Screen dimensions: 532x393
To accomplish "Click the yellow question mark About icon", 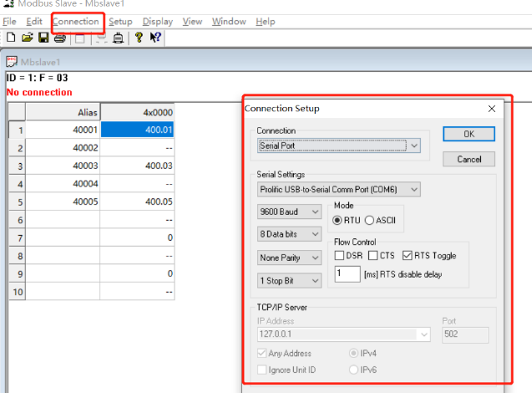I will (139, 38).
